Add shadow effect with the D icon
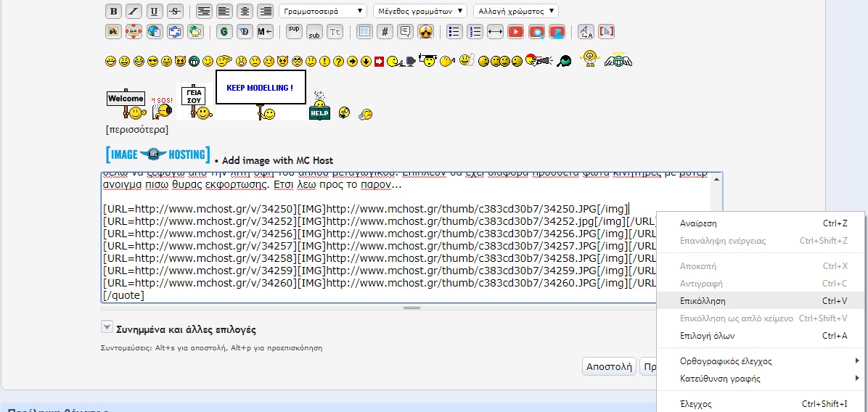868x412 pixels. (x=245, y=31)
